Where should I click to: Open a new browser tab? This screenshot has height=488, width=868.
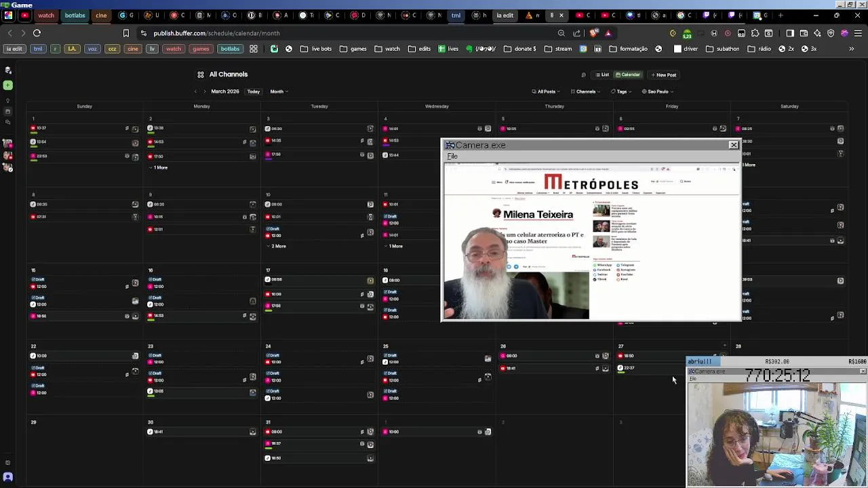point(781,15)
